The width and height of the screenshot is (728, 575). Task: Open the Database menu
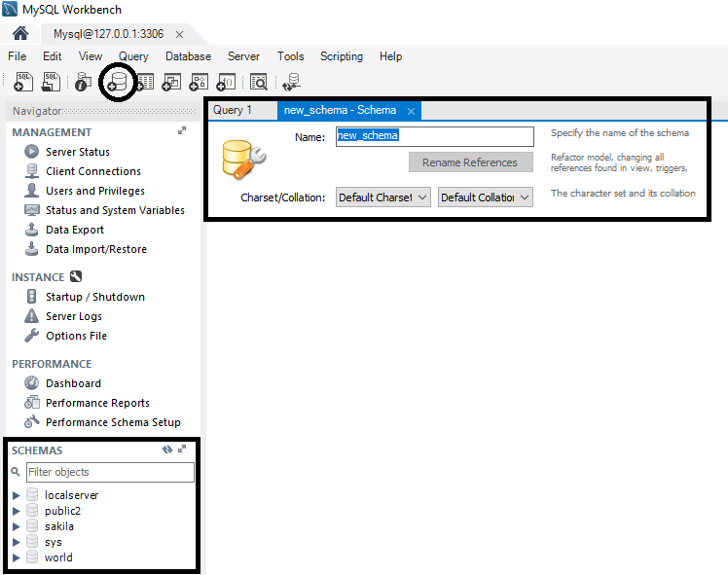(188, 56)
